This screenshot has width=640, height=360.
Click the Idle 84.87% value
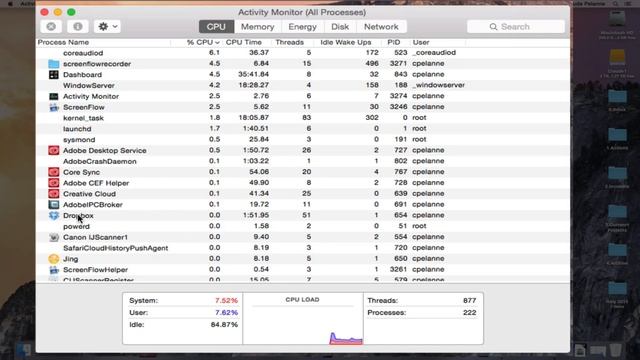(x=224, y=324)
